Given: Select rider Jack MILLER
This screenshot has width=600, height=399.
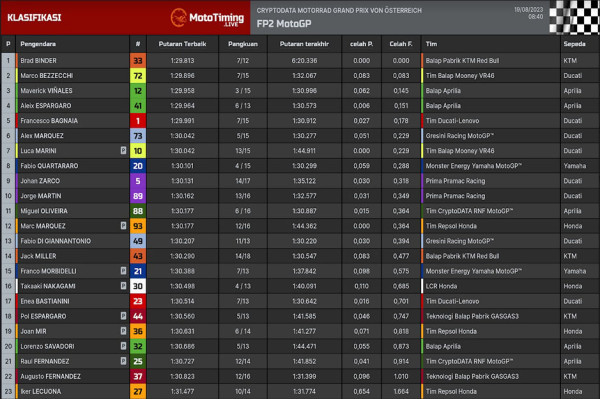Looking at the screenshot, I should coord(38,256).
